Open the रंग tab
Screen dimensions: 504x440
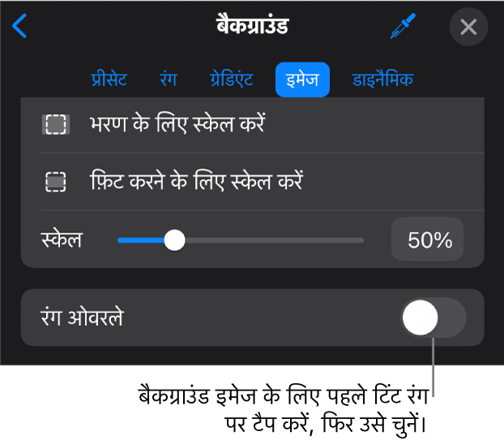click(169, 79)
